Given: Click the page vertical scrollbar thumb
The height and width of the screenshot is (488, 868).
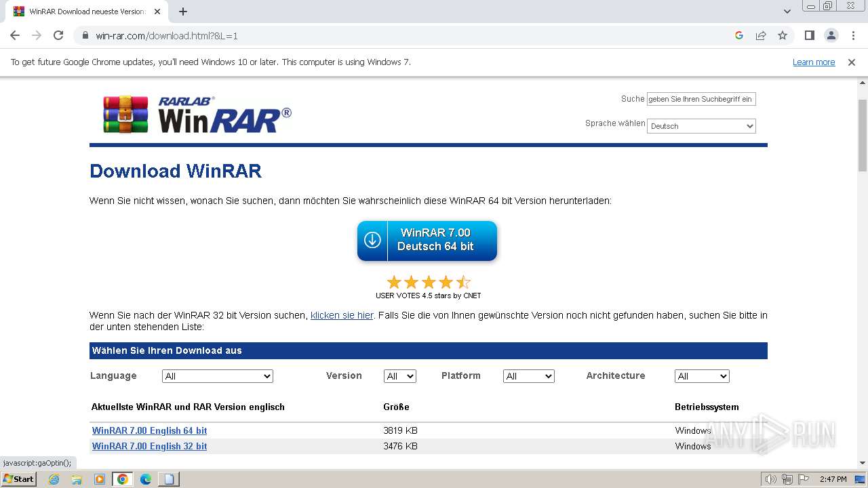Looking at the screenshot, I should [x=863, y=136].
